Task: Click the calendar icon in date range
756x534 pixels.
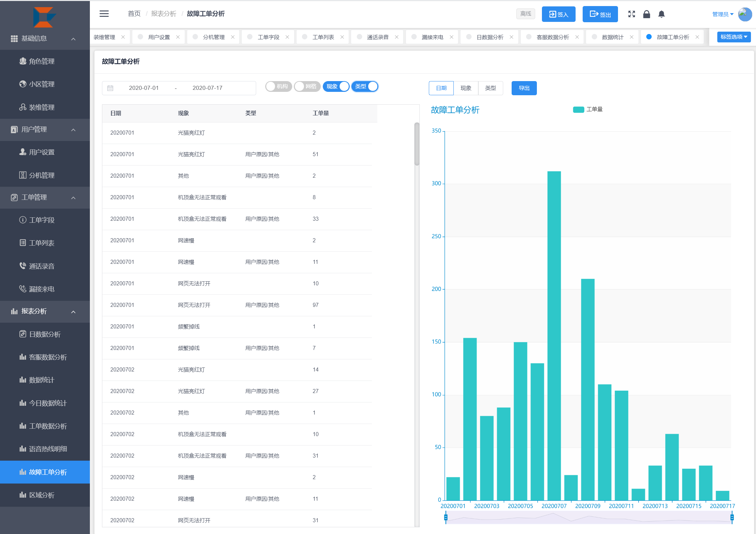Action: 110,88
